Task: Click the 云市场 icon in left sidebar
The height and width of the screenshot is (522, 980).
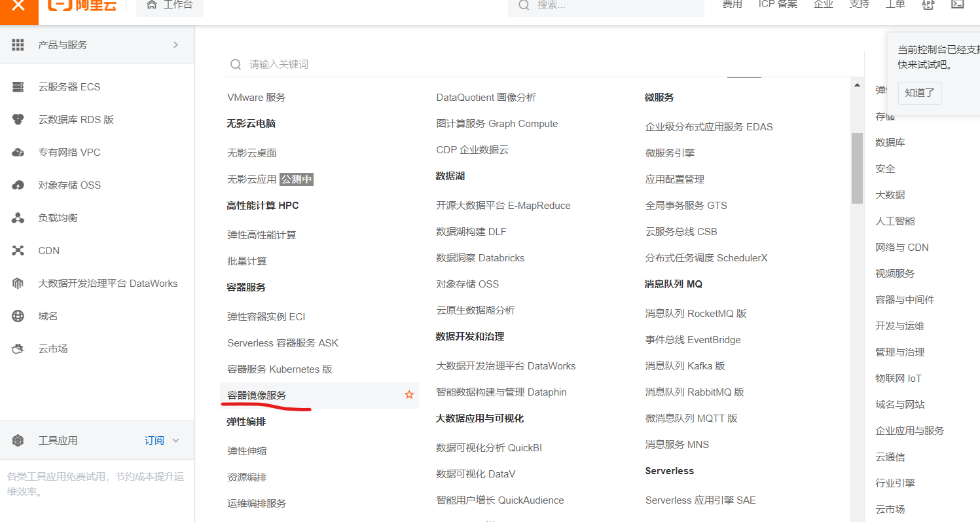Action: point(18,349)
